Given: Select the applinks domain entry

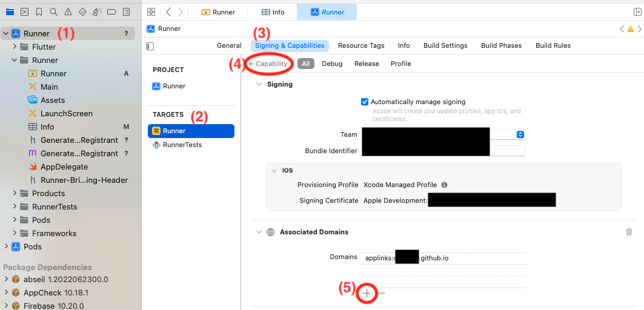Looking at the screenshot, I should [x=443, y=259].
